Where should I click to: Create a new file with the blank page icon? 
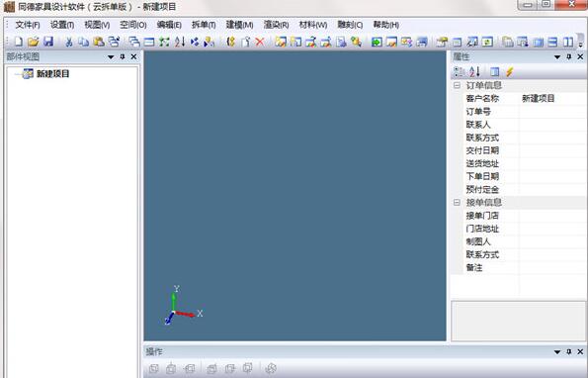(x=19, y=42)
